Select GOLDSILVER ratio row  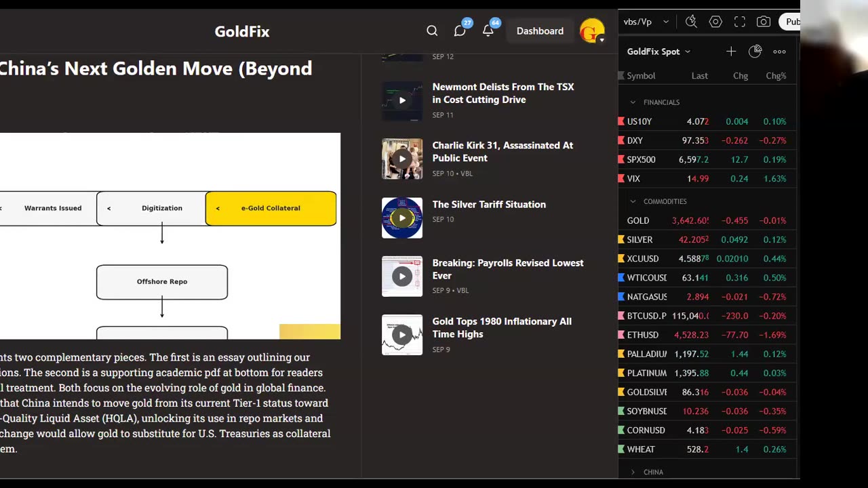[707, 392]
